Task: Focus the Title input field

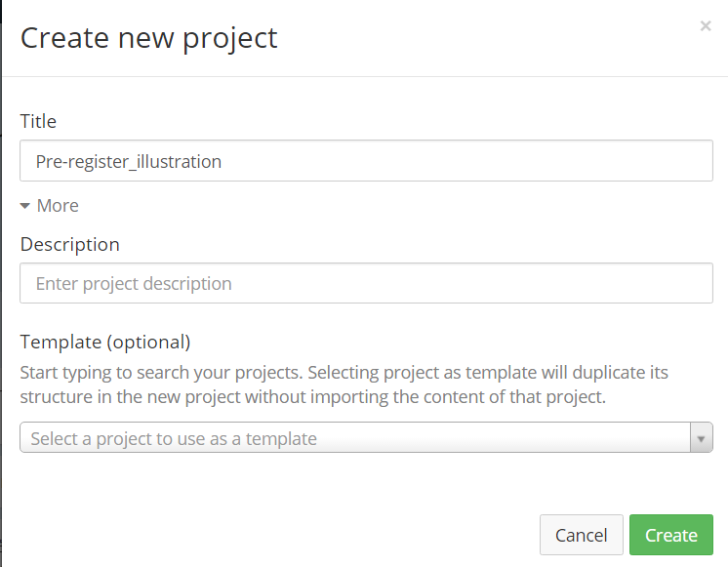Action: 366,161
